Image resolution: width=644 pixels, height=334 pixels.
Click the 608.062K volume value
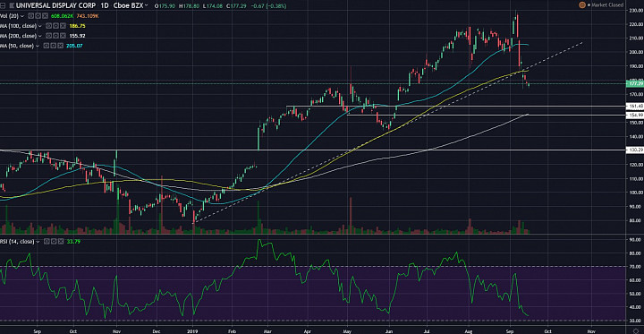pyautogui.click(x=62, y=16)
